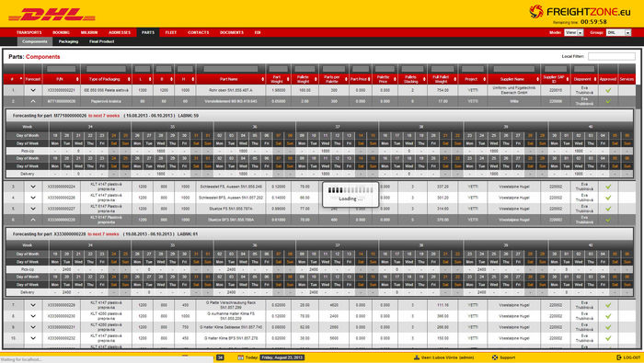This screenshot has height=363, width=644.
Task: Open Support via the lifebuoy icon
Action: (x=495, y=357)
